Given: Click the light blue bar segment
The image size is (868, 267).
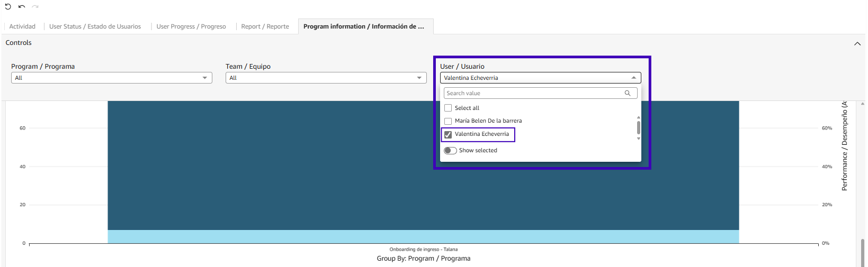Looking at the screenshot, I should pyautogui.click(x=423, y=236).
